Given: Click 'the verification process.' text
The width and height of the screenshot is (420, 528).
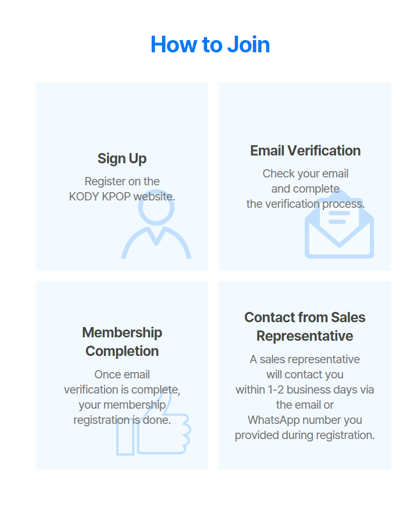Looking at the screenshot, I should click(x=305, y=204).
